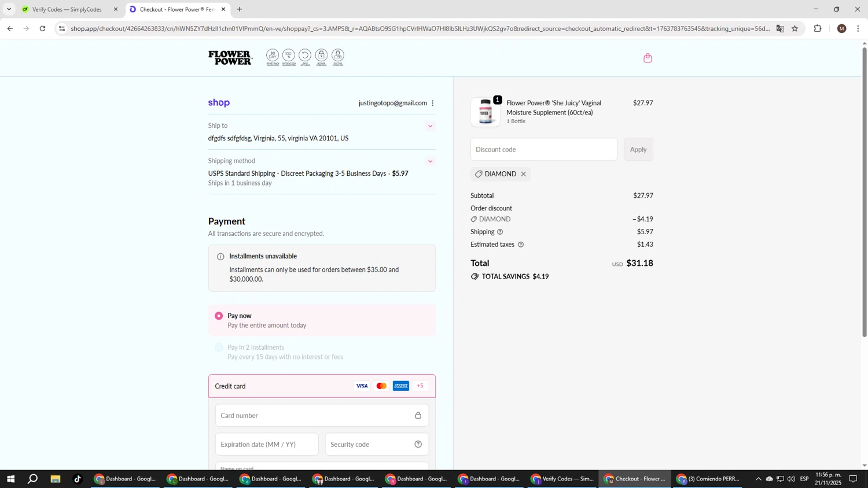Open Chrome profile avatar M
The image size is (868, 488).
click(842, 28)
